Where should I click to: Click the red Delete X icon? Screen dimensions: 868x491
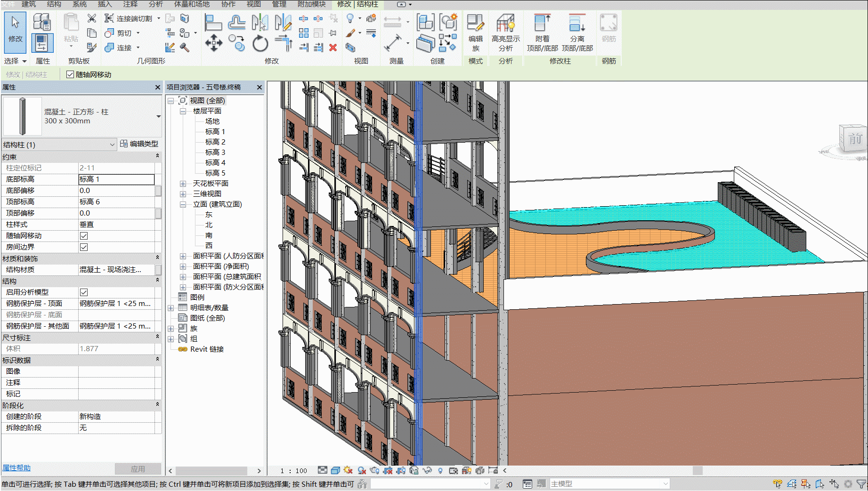click(x=333, y=47)
